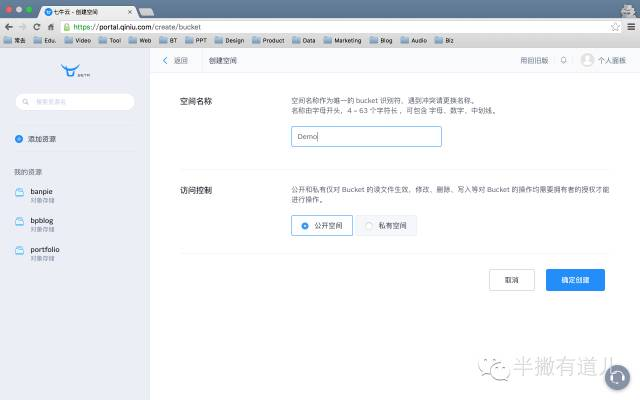Image resolution: width=640 pixels, height=400 pixels.
Task: Click the 确定创建 confirm button
Action: (x=575, y=280)
